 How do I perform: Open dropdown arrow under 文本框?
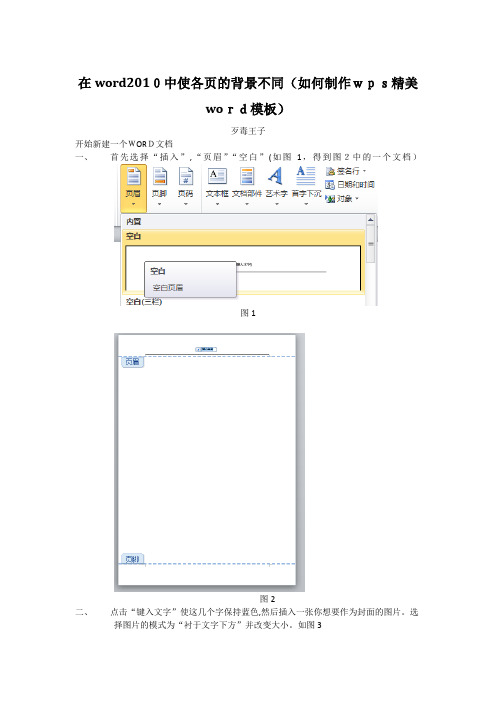217,205
